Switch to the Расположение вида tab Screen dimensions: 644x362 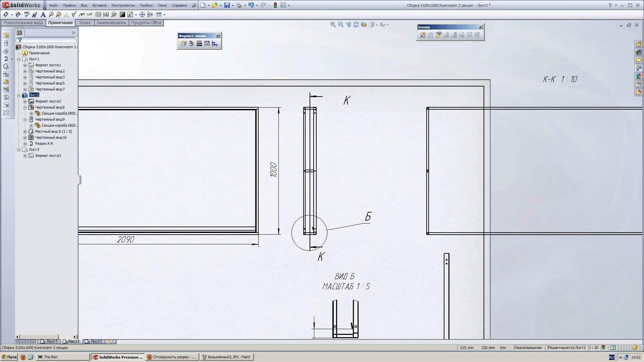[x=23, y=23]
